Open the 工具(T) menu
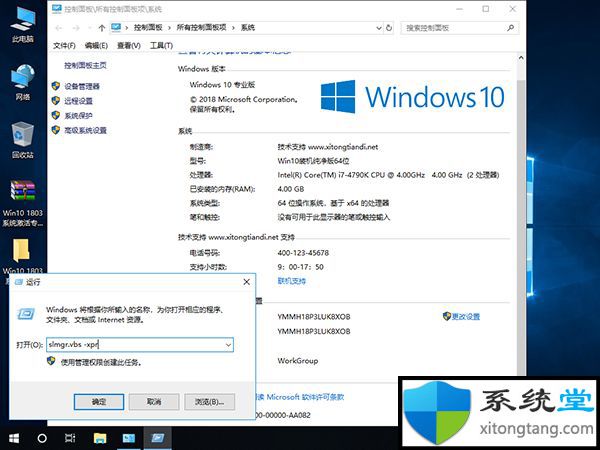The width and height of the screenshot is (600, 450). pos(161,46)
